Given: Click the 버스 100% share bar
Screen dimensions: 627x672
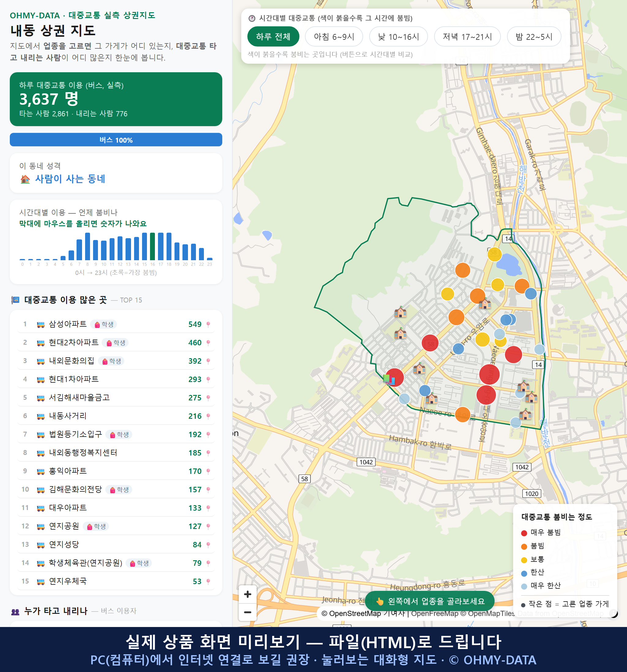Looking at the screenshot, I should 116,140.
